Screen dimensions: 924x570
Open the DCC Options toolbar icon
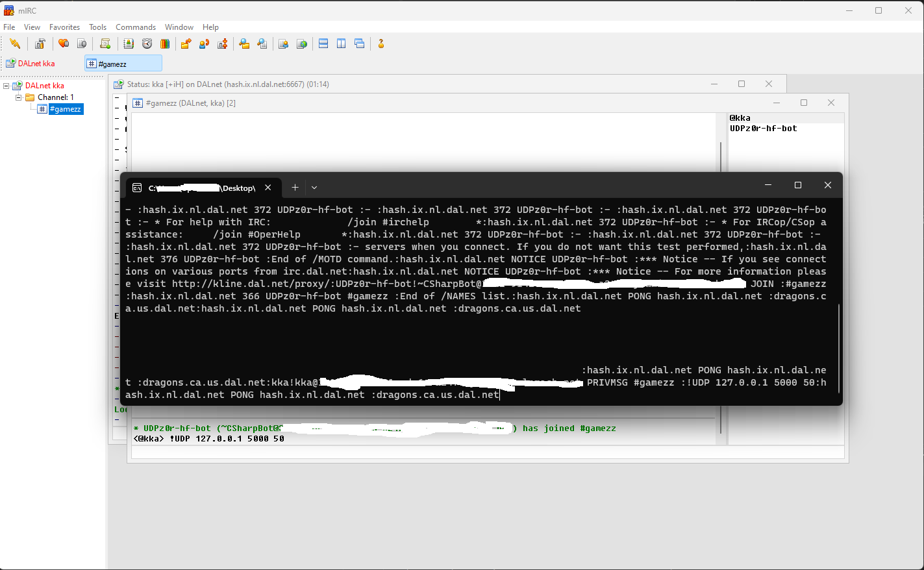pos(223,43)
